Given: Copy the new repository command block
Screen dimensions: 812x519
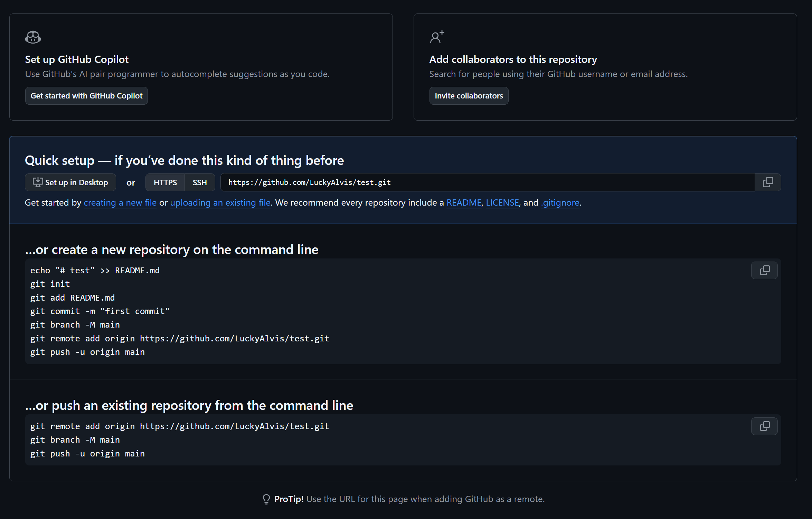Looking at the screenshot, I should point(764,270).
